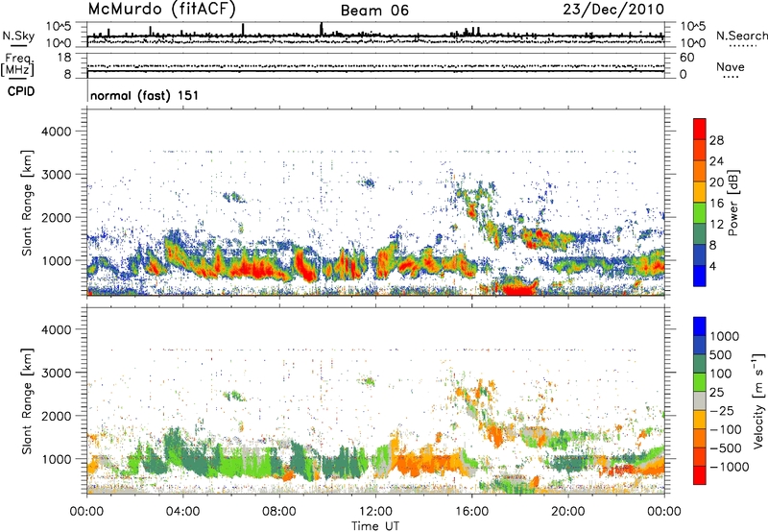Click the Velocity colorbar value -25

(x=721, y=411)
